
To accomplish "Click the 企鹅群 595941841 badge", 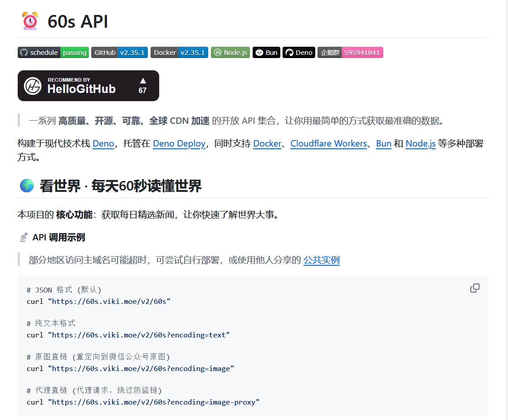I will (350, 53).
